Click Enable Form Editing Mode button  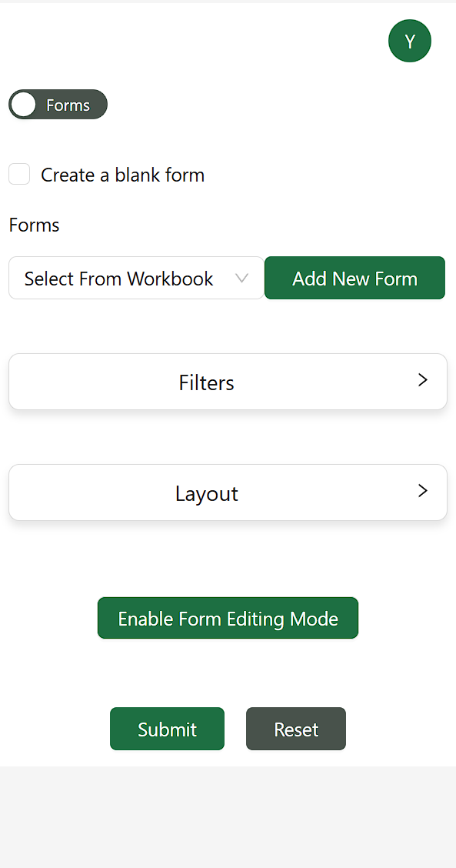228,618
